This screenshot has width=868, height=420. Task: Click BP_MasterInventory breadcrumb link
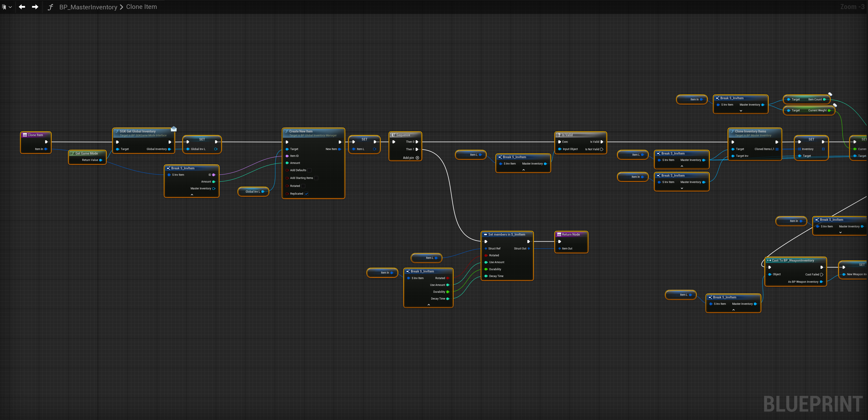88,7
